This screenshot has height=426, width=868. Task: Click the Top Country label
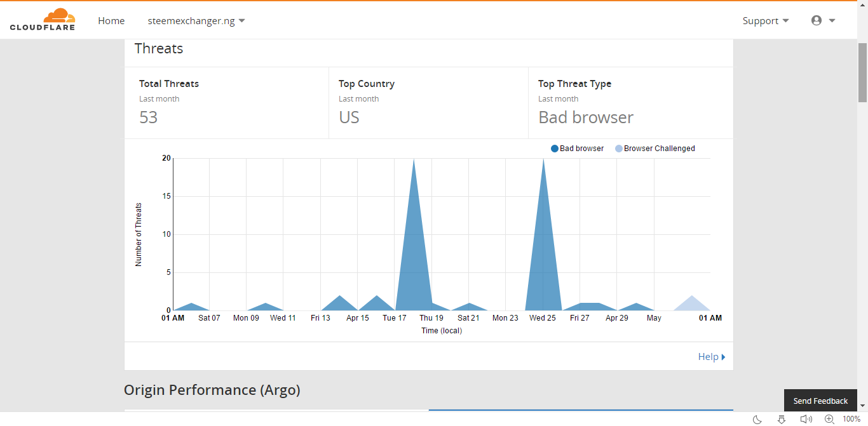(x=367, y=84)
